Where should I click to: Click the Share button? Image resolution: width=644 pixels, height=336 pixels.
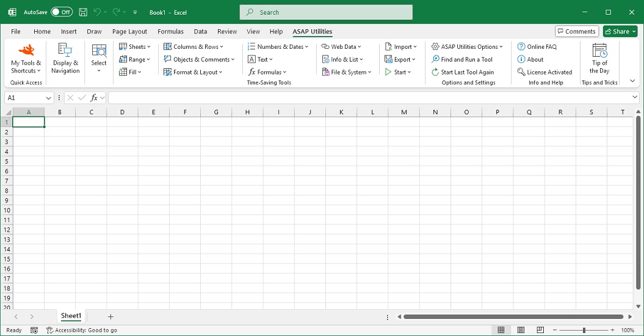pyautogui.click(x=620, y=32)
